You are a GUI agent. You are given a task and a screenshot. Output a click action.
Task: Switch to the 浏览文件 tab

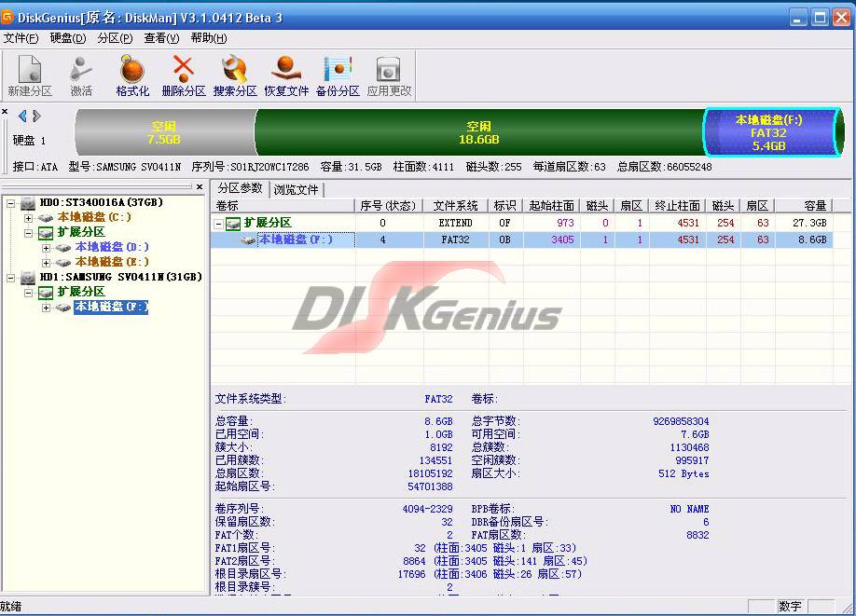(296, 190)
